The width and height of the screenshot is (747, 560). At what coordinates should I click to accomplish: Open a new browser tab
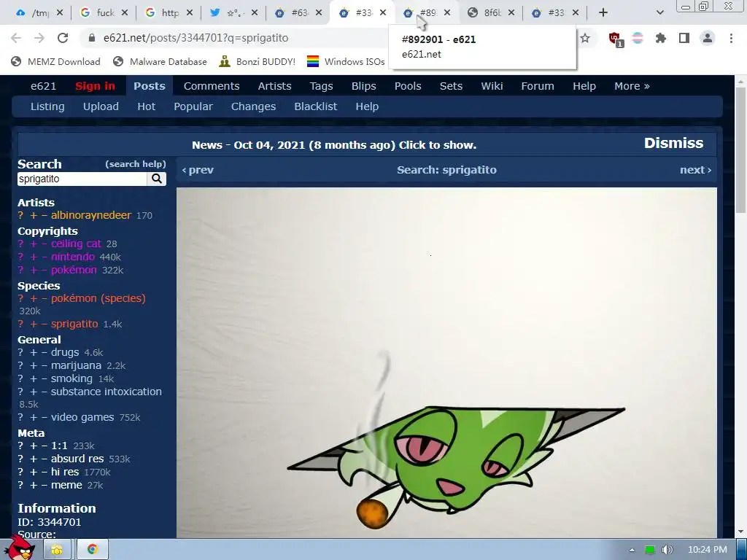pyautogui.click(x=603, y=13)
